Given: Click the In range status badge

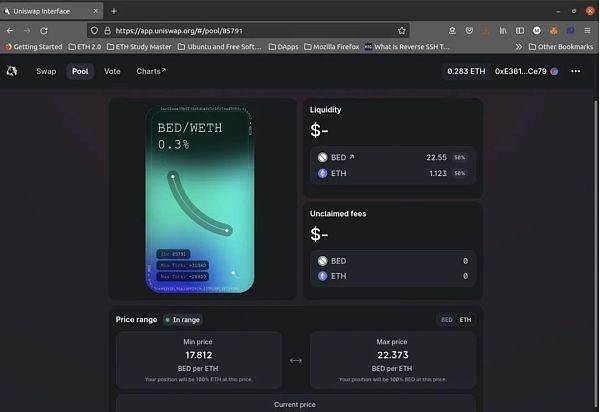Looking at the screenshot, I should coord(183,319).
